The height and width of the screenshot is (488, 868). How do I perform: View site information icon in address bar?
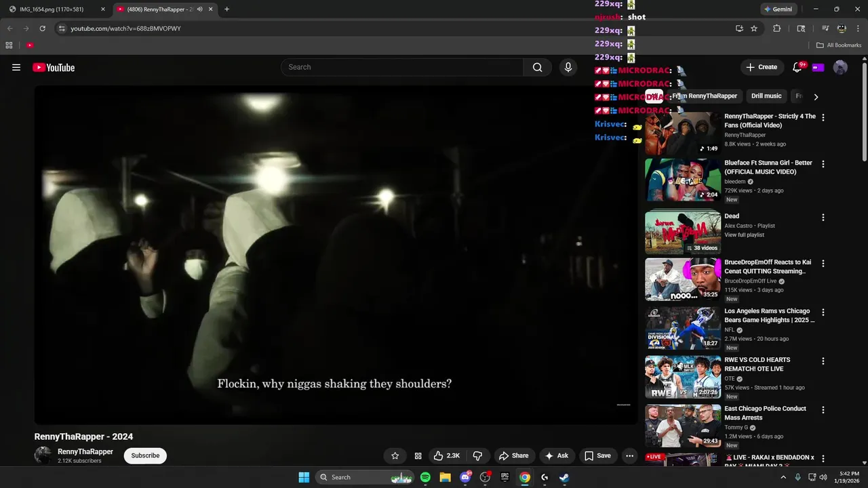point(62,28)
